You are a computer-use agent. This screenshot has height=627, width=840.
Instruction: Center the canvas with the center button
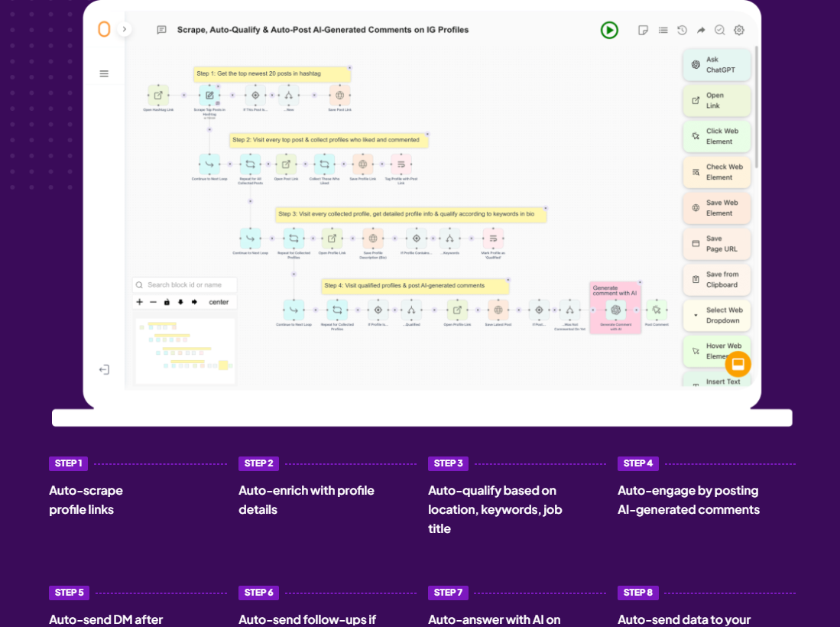click(x=219, y=302)
